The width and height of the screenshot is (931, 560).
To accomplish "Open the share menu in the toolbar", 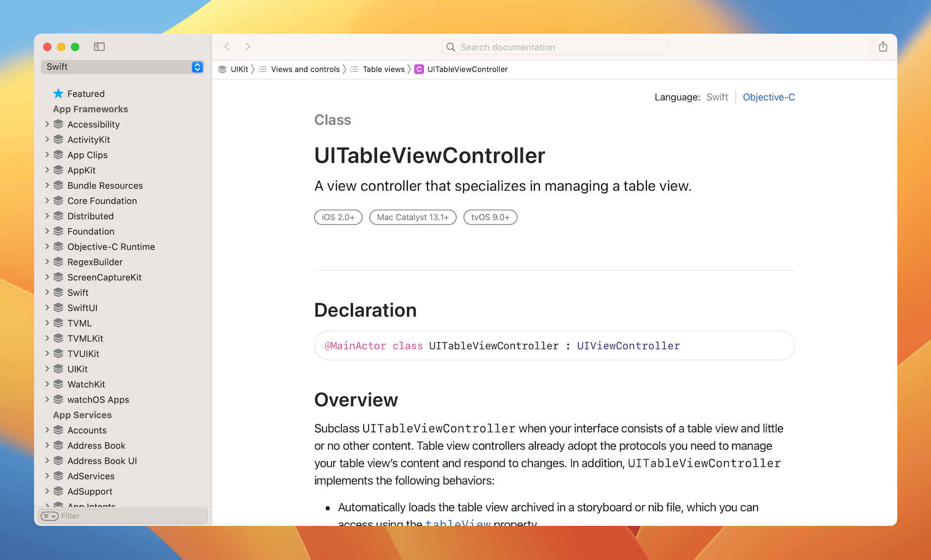I will click(x=883, y=47).
